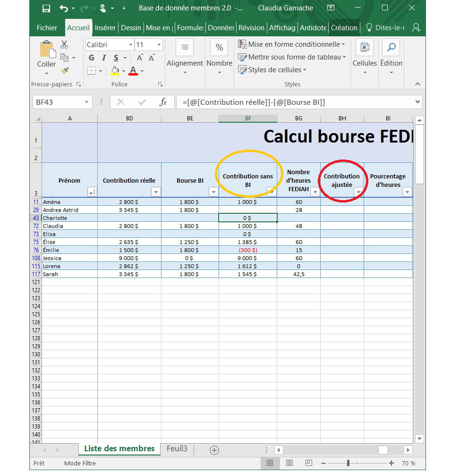Save the workbook using the floppy disk icon
This screenshot has width=476, height=472.
tap(46, 8)
